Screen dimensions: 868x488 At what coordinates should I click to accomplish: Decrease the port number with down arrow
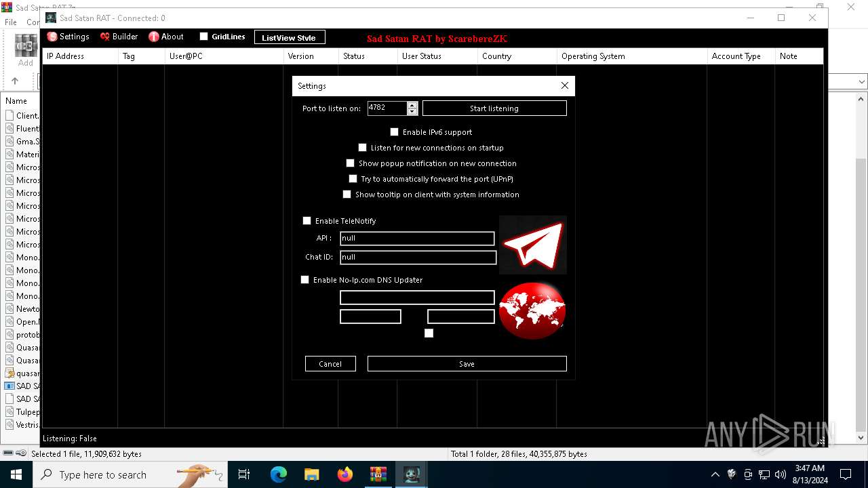click(x=412, y=112)
